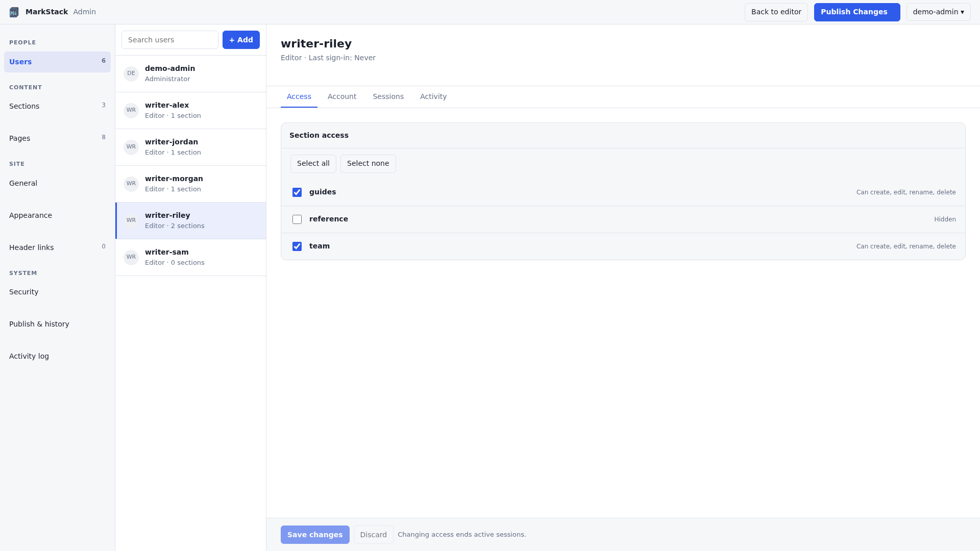Click the + Add user button
Screen dimensions: 980x551
(x=241, y=40)
